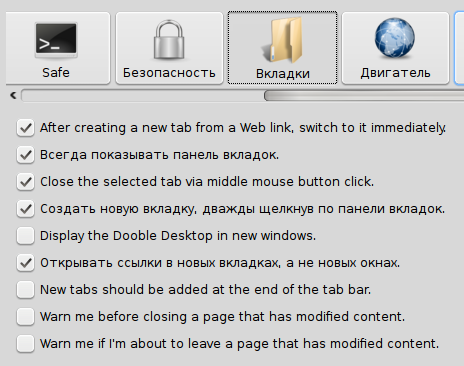Uncheck switch to new tab immediately option
This screenshot has width=464, height=366.
25,128
